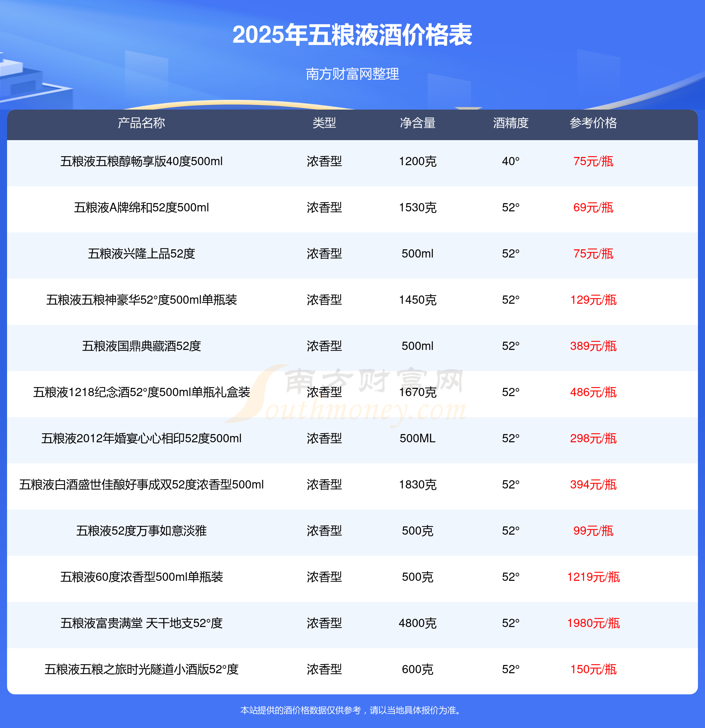
Task: Select the price "1219元/瓶"
Action: [593, 577]
